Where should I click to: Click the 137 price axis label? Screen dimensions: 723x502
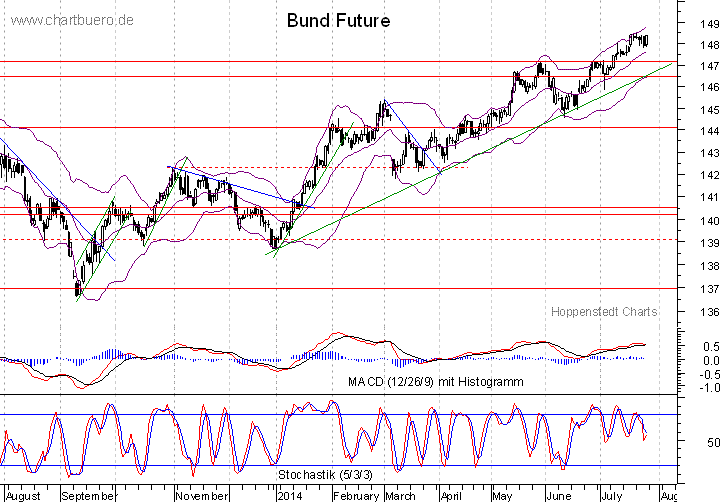pos(709,289)
